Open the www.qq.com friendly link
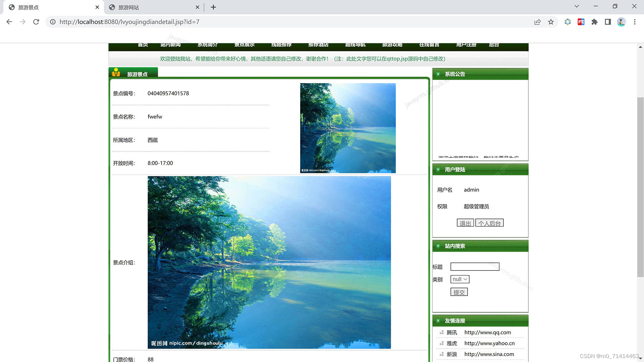644x362 pixels. pyautogui.click(x=487, y=333)
